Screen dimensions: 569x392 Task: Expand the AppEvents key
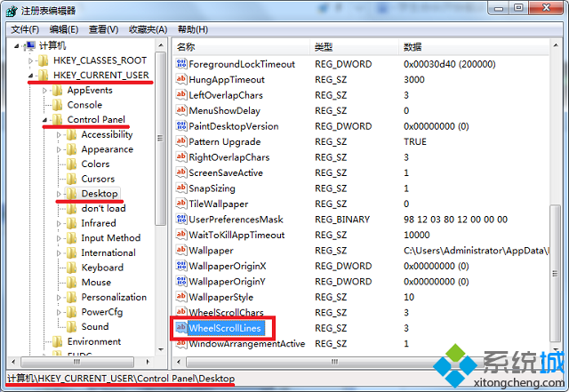click(44, 91)
